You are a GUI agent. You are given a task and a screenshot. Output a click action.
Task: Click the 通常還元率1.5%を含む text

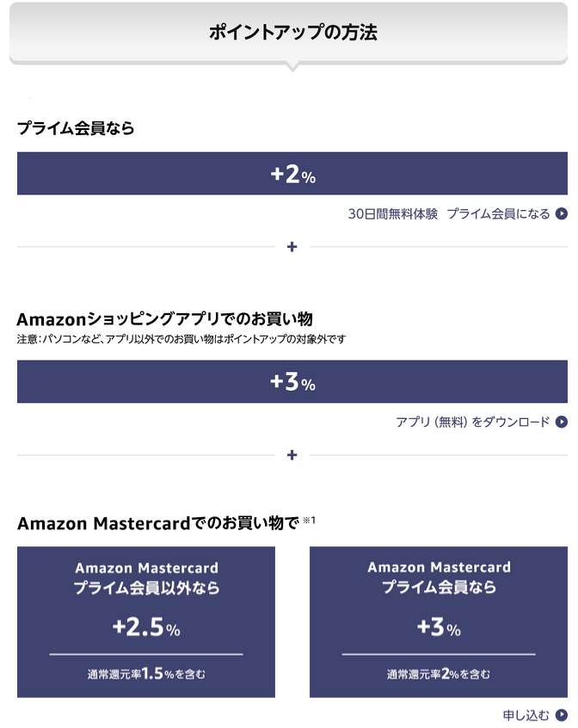[x=146, y=674]
